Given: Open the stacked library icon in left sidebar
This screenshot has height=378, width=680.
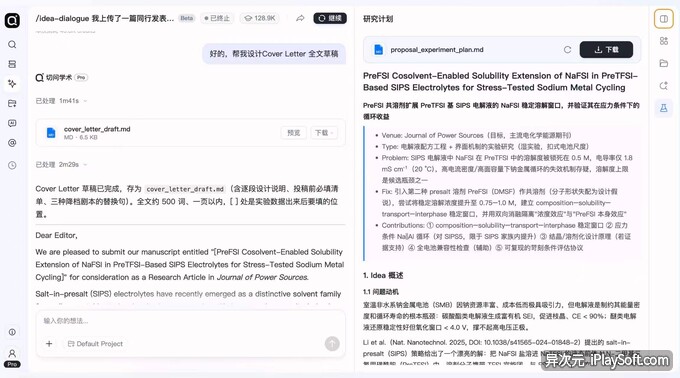Looking at the screenshot, I should [12, 64].
